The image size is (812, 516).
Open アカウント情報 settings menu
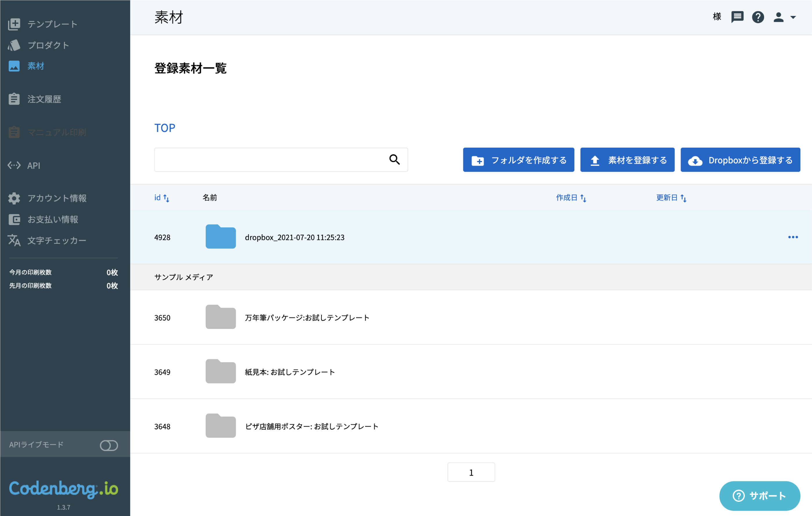48,198
